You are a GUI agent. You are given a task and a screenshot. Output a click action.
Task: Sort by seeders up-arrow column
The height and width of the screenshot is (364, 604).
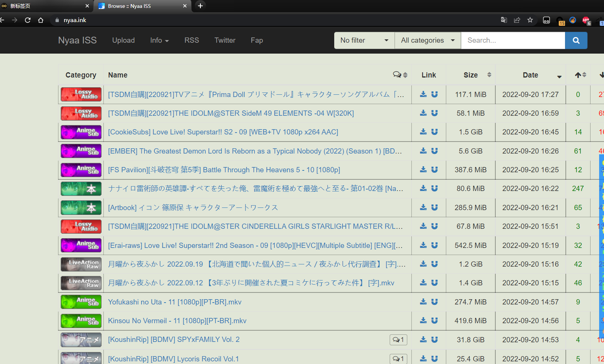pos(580,75)
